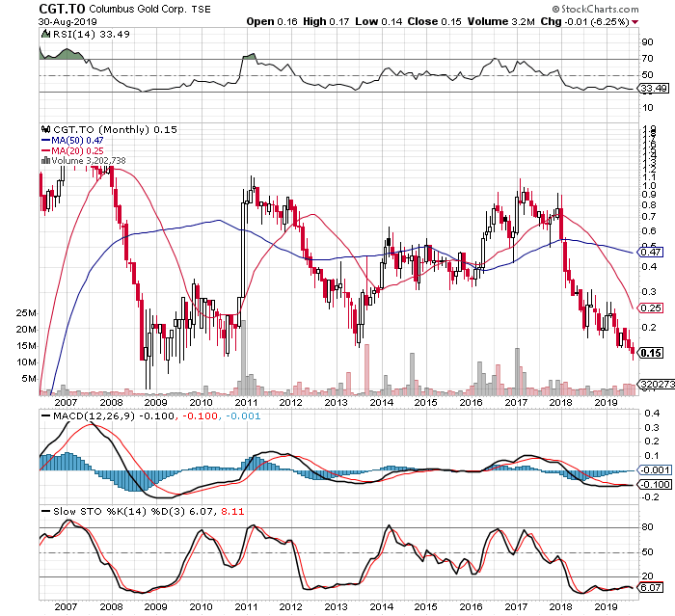Click the candlestick icon beside CGT.TO (Monthly)
Image resolution: width=675 pixels, height=616 pixels.
pyautogui.click(x=43, y=130)
